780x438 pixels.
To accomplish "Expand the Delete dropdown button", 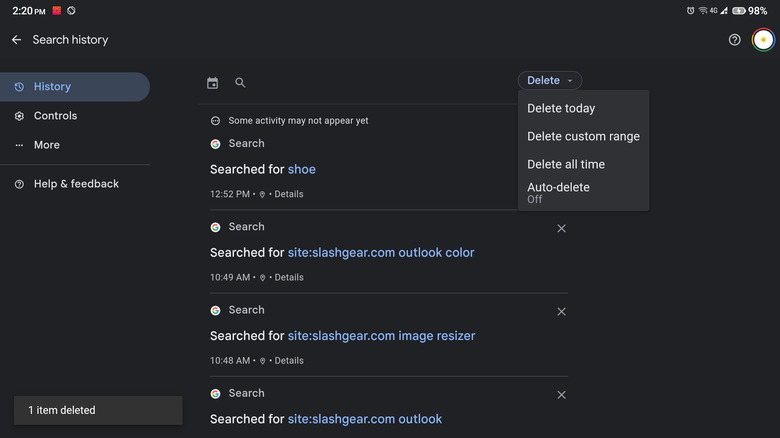I will point(550,81).
